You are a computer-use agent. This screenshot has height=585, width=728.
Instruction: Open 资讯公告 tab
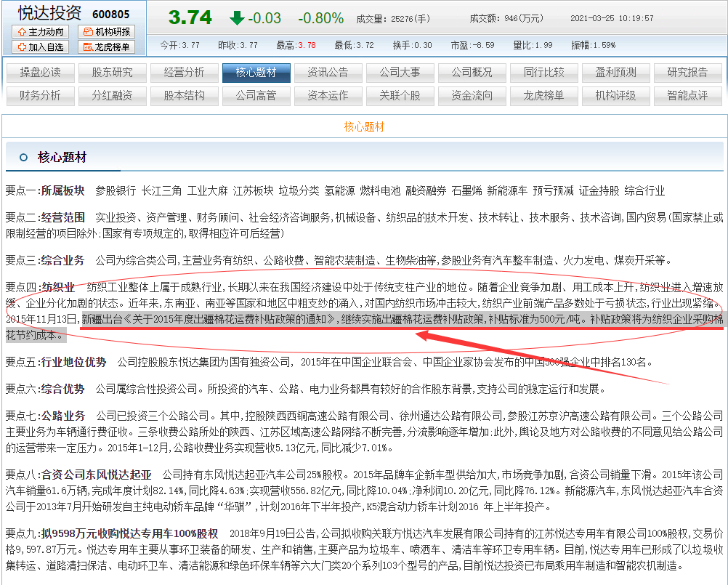tap(328, 73)
